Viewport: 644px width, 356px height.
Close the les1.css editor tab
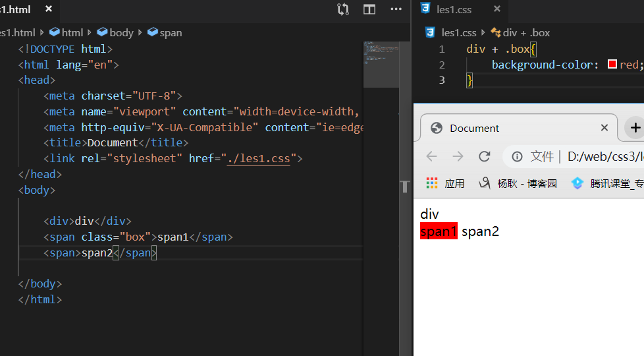(x=496, y=9)
